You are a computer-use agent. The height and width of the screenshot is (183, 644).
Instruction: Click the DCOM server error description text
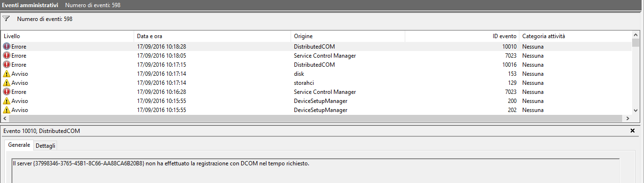[x=161, y=164]
